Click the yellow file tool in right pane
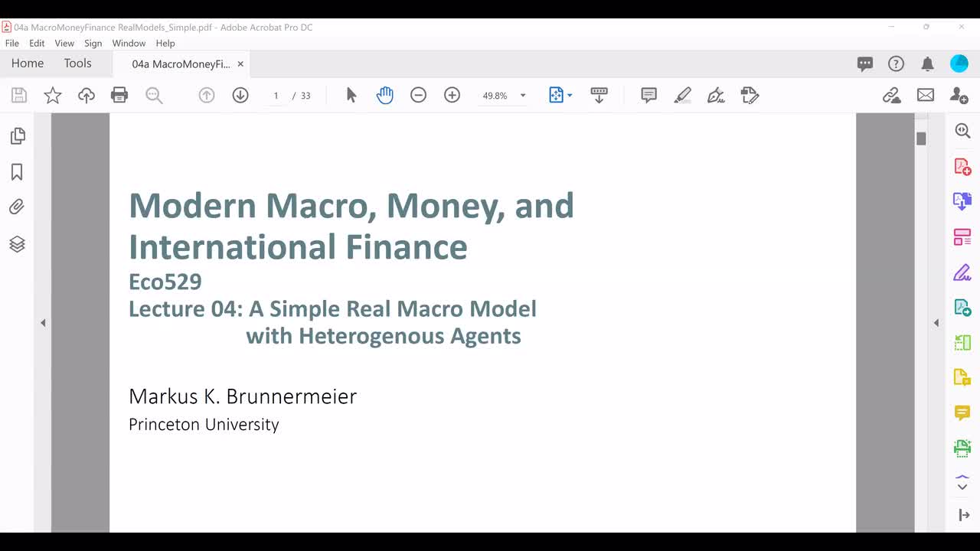Image resolution: width=980 pixels, height=551 pixels. click(x=962, y=377)
